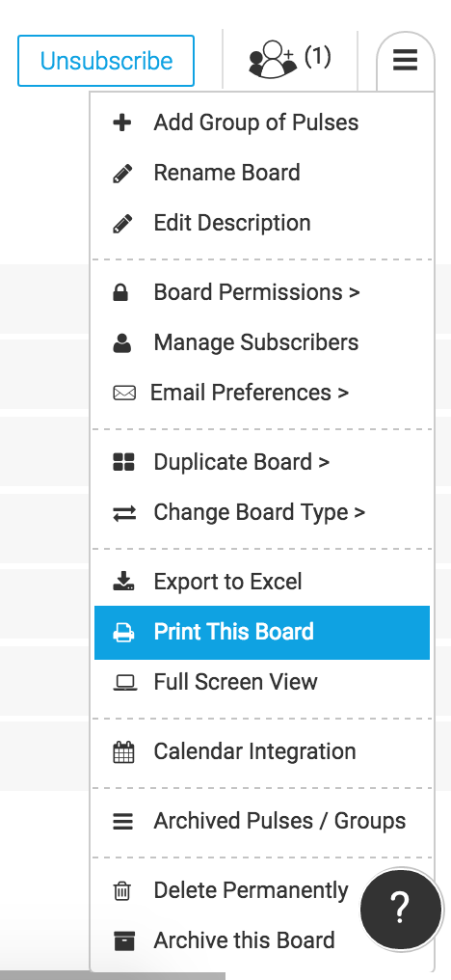Viewport: 451px width, 980px height.
Task: Select Edit Description from the menu
Action: 231,223
